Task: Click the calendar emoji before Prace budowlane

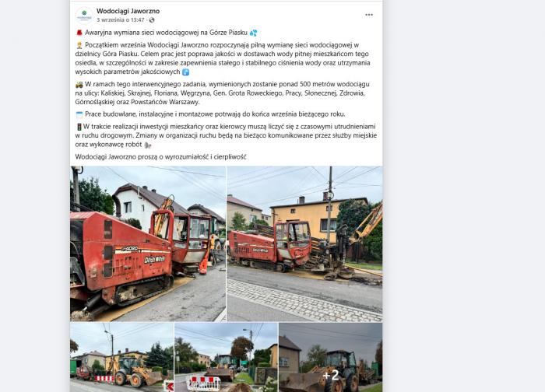Action: tap(79, 114)
